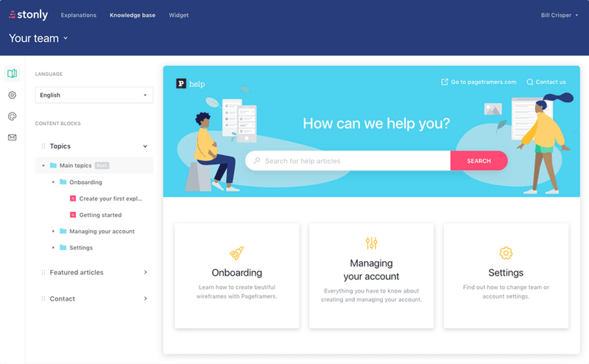Screen dimensions: 589x364
Task: Click Learn how to create beutiful wireframes text
Action: pyautogui.click(x=236, y=292)
